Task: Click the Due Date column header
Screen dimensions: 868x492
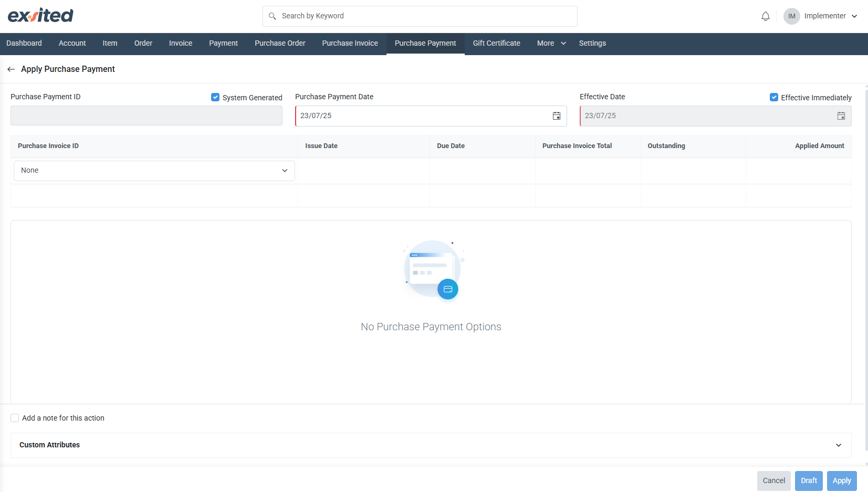Action: [x=483, y=146]
